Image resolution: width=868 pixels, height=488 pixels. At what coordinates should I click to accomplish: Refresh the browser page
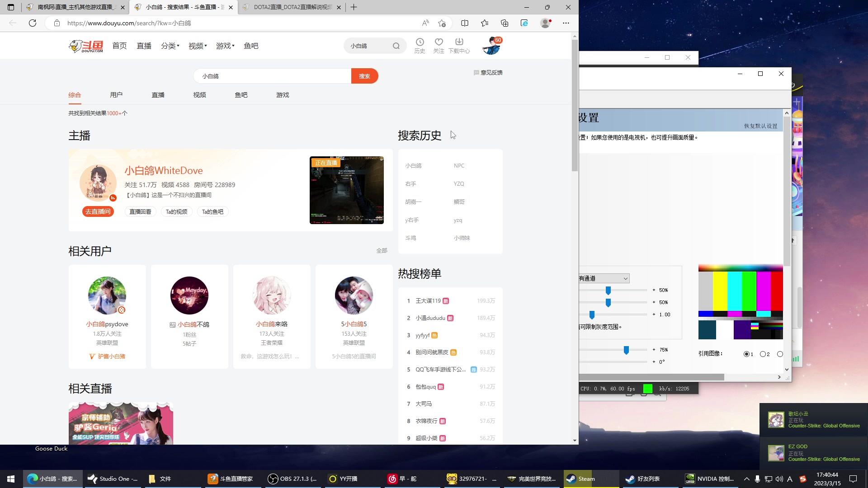point(33,23)
